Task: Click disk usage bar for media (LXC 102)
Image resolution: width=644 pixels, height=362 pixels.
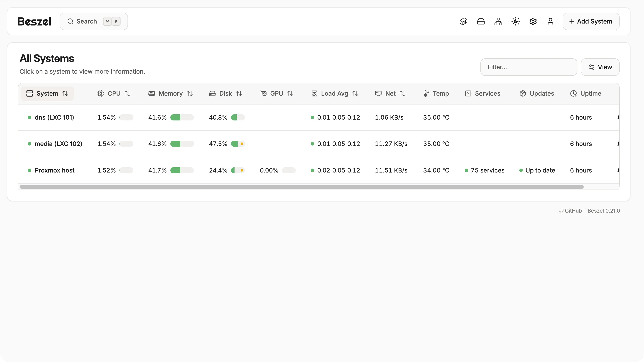Action: pyautogui.click(x=238, y=144)
